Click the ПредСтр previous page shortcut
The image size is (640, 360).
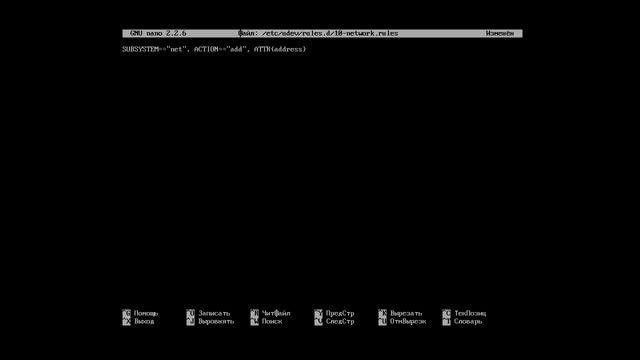point(334,313)
